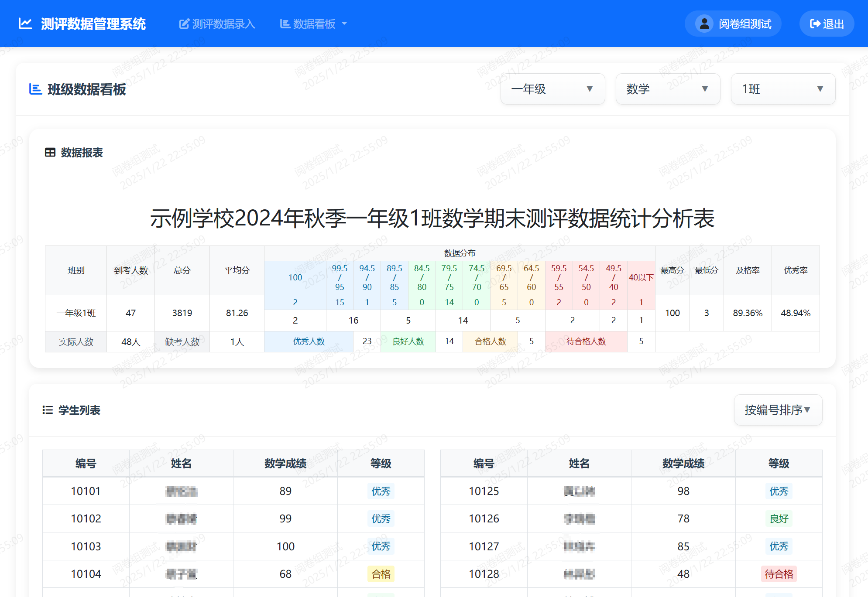This screenshot has width=868, height=597.
Task: Click the 退出 button
Action: click(x=826, y=23)
